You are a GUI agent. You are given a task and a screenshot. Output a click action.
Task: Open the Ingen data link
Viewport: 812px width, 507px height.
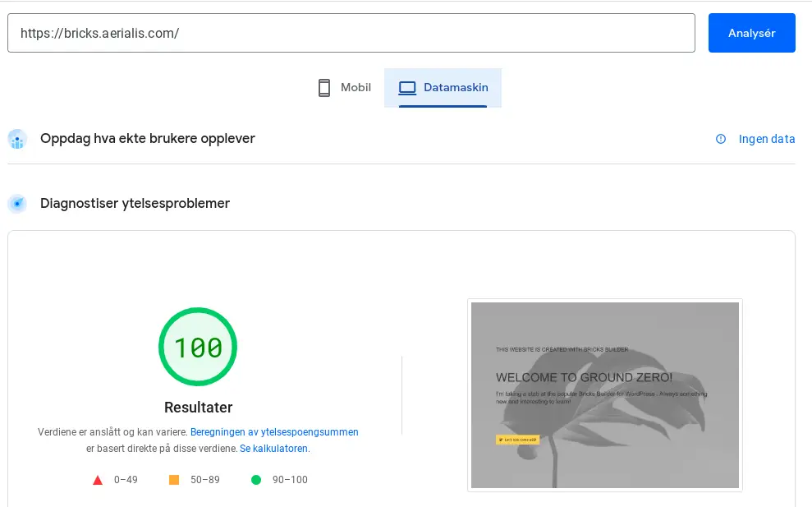[767, 139]
